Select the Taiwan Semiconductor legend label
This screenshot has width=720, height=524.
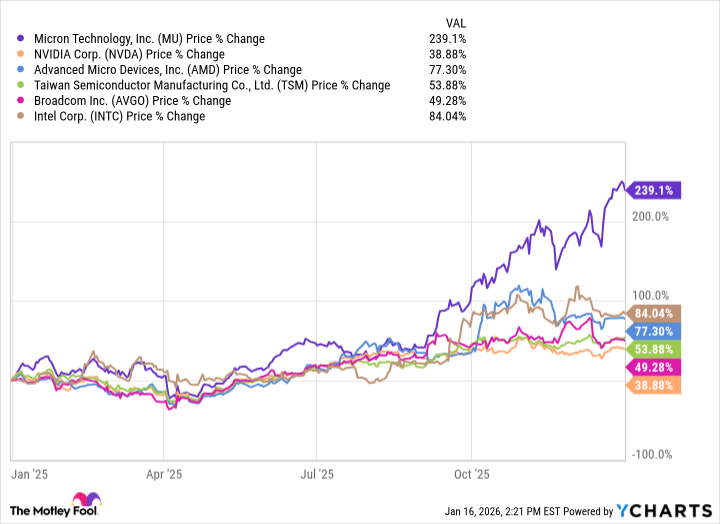point(210,85)
